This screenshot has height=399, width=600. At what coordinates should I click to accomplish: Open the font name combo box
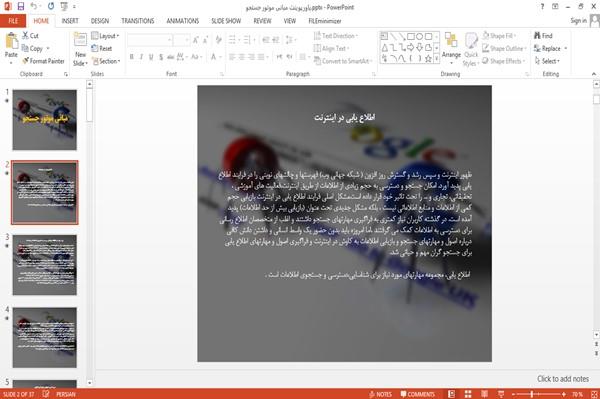coord(149,39)
